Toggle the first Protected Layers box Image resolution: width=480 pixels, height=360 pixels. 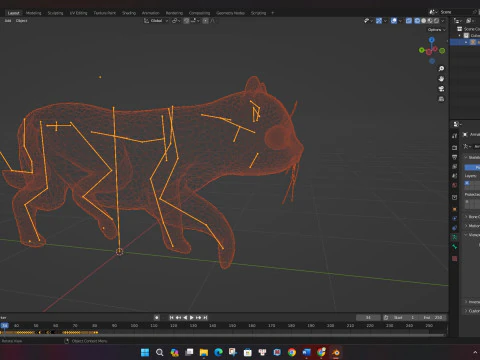[467, 202]
